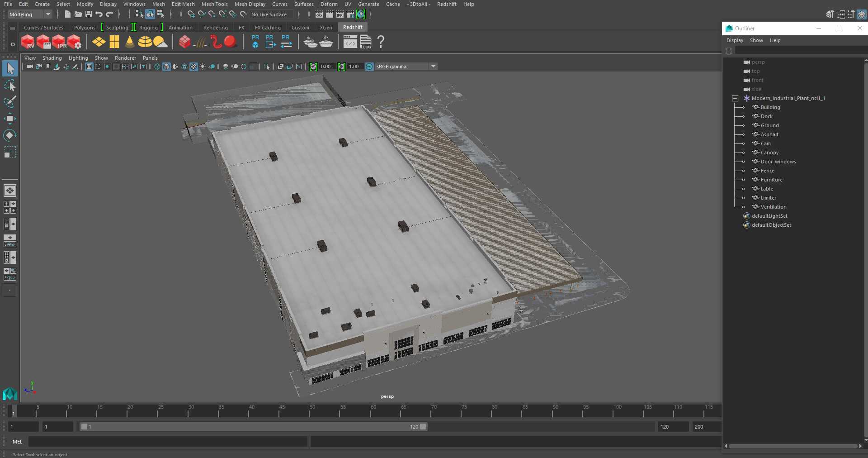Click the Open Scene folder icon

(78, 14)
